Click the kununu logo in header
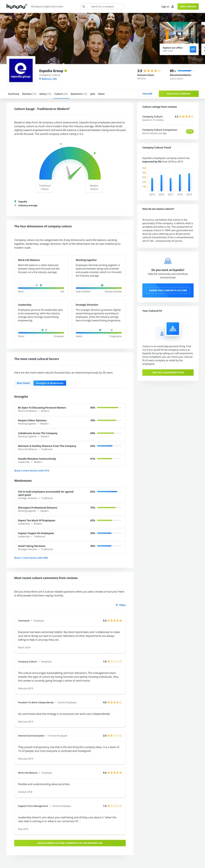 [x=17, y=6]
